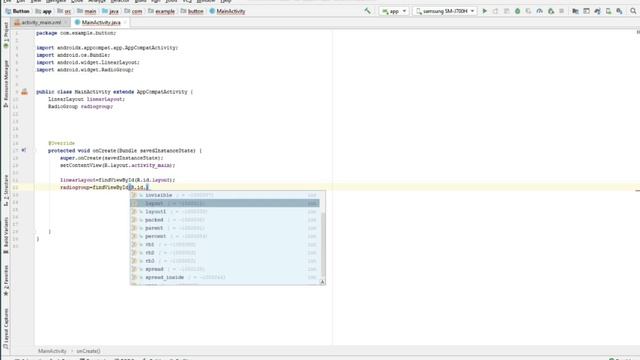Image resolution: width=640 pixels, height=360 pixels.
Task: Click the @Override annotation
Action: click(x=62, y=143)
